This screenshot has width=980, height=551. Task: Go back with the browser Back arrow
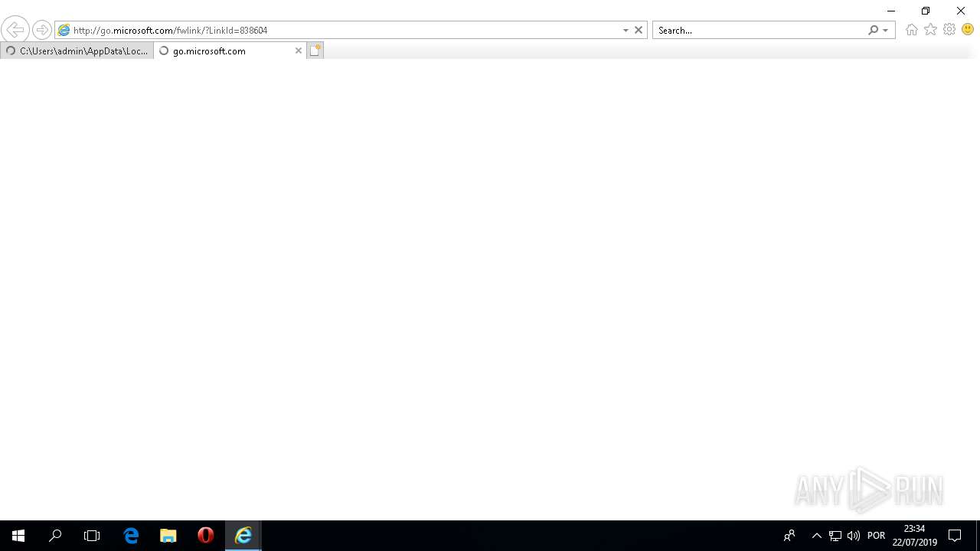tap(15, 30)
